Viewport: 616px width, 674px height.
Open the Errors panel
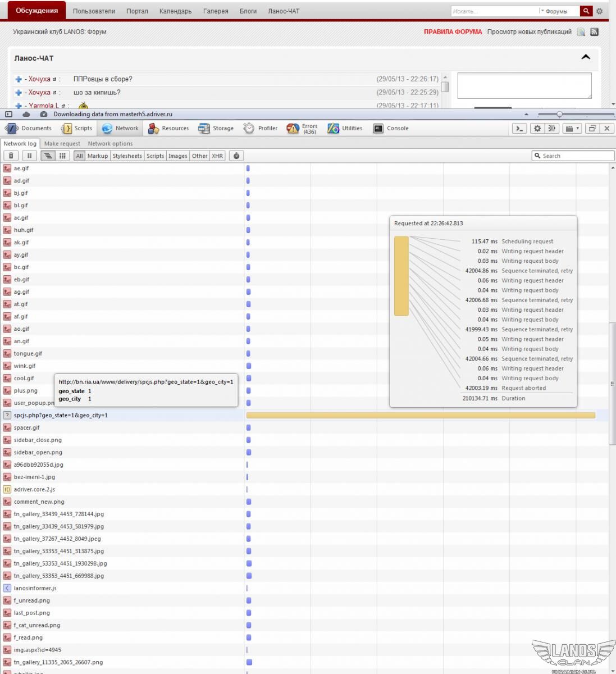(302, 129)
